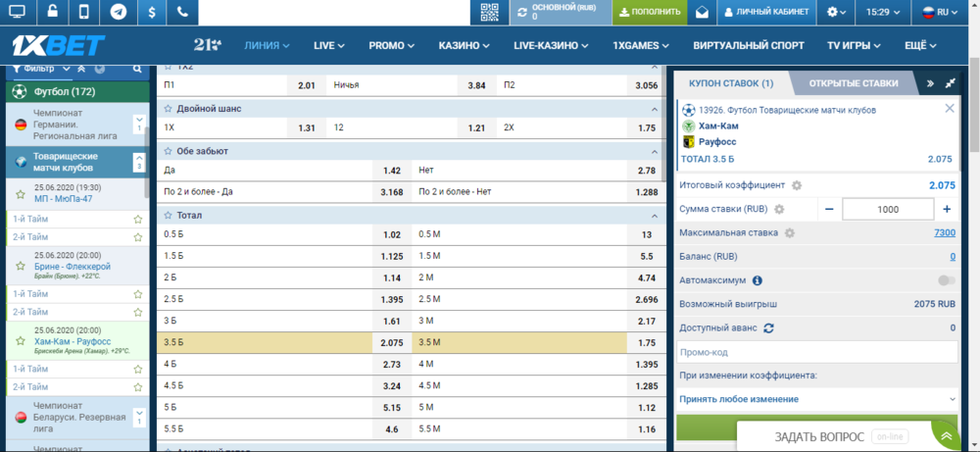Expand bet slip with double-arrow icon
This screenshot has height=452, width=980.
tap(929, 83)
